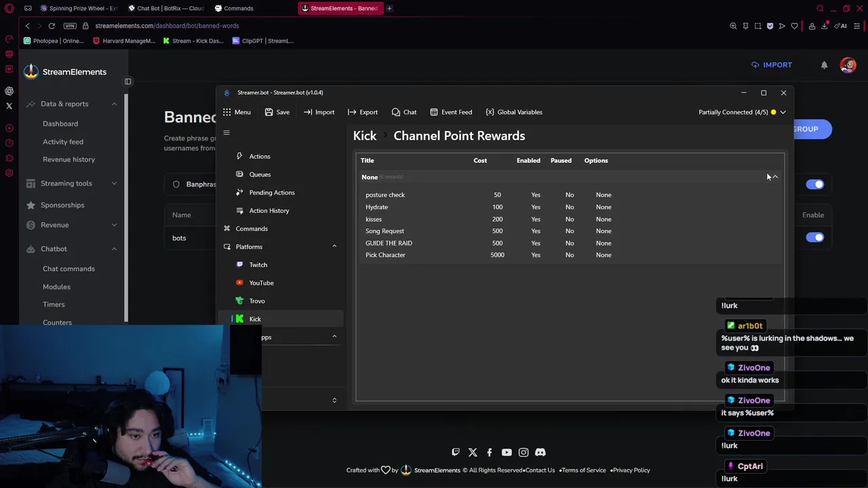The image size is (868, 488).
Task: Toggle the StreamElements sidebar collapse icon
Action: tap(127, 81)
